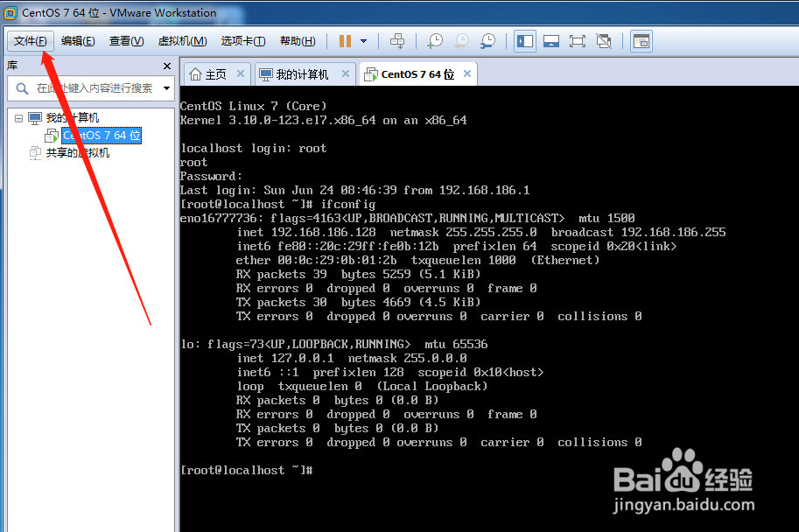Click the lo: flags=73 line in terminal
Screen dimensions: 799x532
pos(333,345)
